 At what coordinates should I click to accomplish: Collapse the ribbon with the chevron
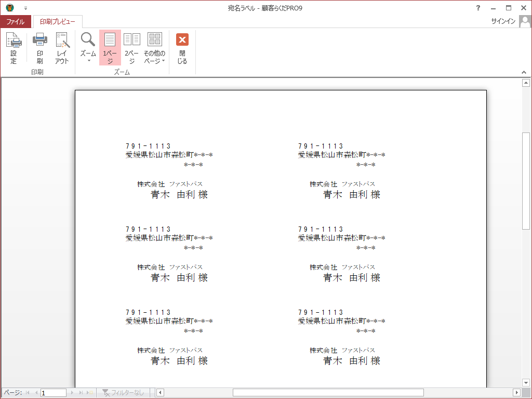pos(524,72)
